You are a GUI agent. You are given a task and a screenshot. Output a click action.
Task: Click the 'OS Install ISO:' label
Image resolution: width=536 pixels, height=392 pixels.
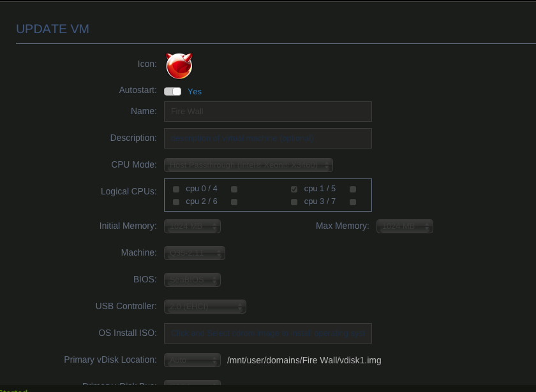(128, 333)
